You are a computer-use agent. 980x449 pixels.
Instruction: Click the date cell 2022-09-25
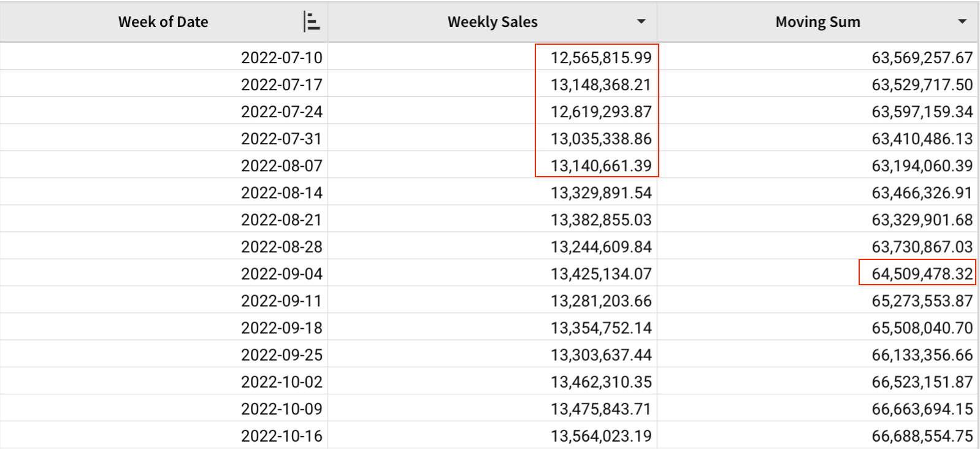281,355
